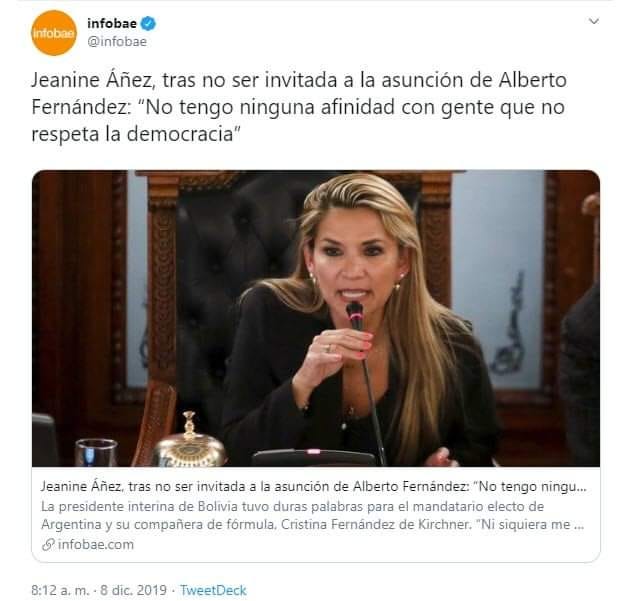The image size is (629, 601).
Task: Click the golden bell in the photo
Action: [190, 441]
